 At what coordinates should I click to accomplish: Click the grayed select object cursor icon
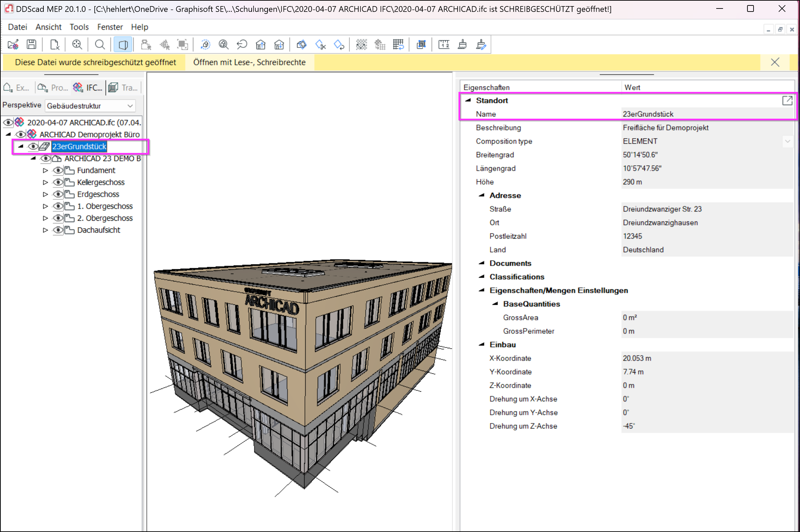click(146, 44)
